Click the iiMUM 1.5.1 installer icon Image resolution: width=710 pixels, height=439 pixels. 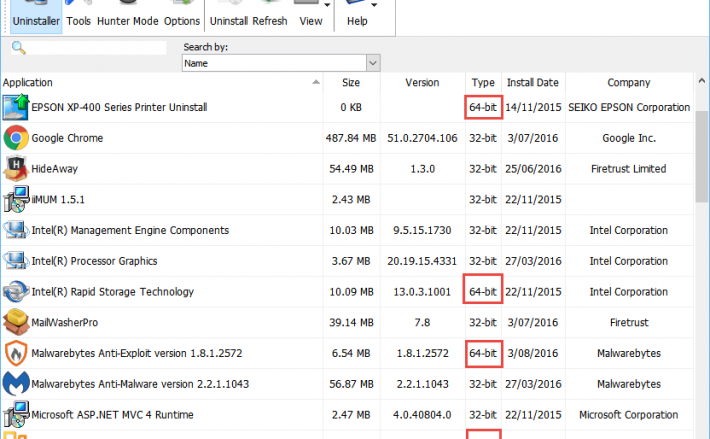[x=16, y=200]
